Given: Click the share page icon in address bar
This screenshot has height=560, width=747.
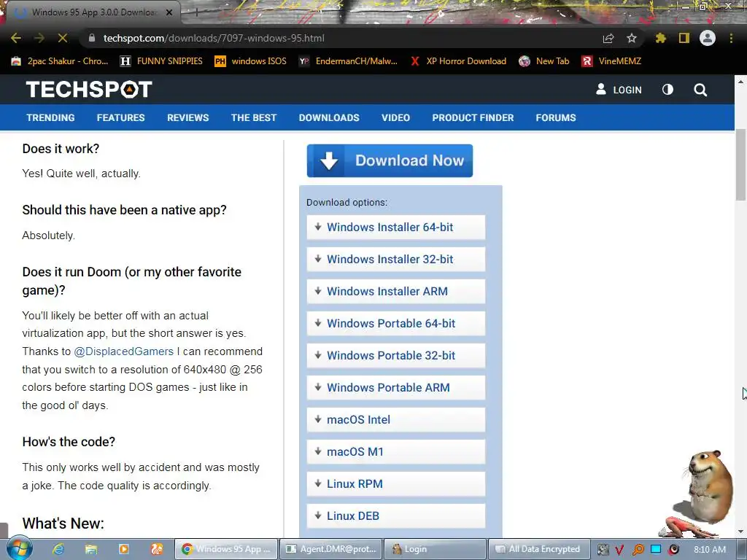Looking at the screenshot, I should click(x=608, y=38).
